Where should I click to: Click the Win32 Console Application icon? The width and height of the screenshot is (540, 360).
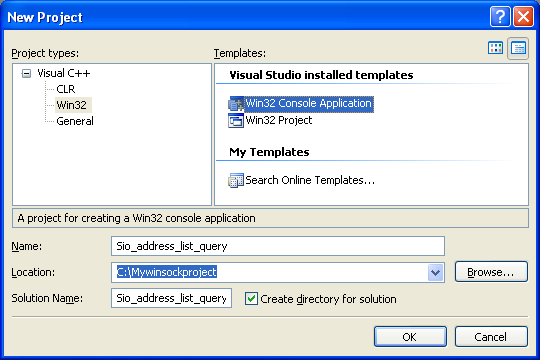236,104
